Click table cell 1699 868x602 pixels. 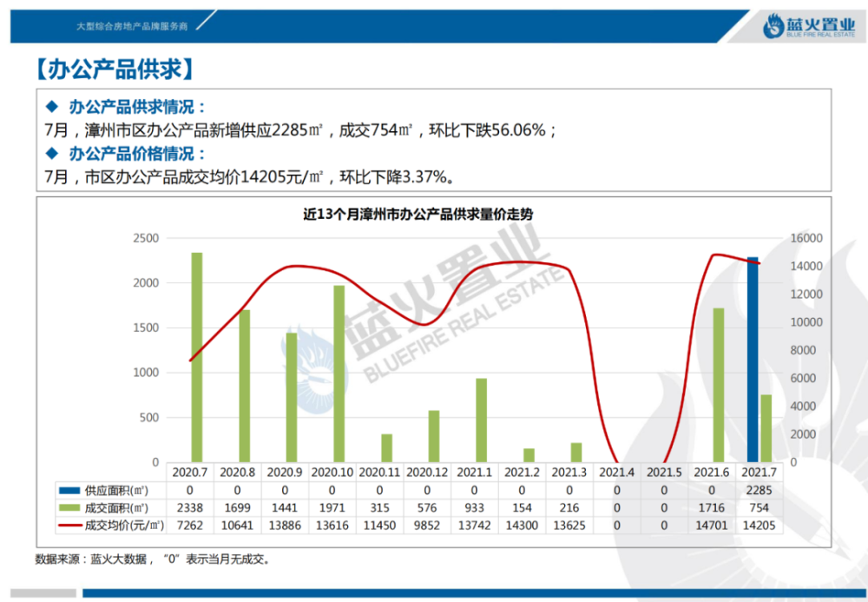(238, 508)
